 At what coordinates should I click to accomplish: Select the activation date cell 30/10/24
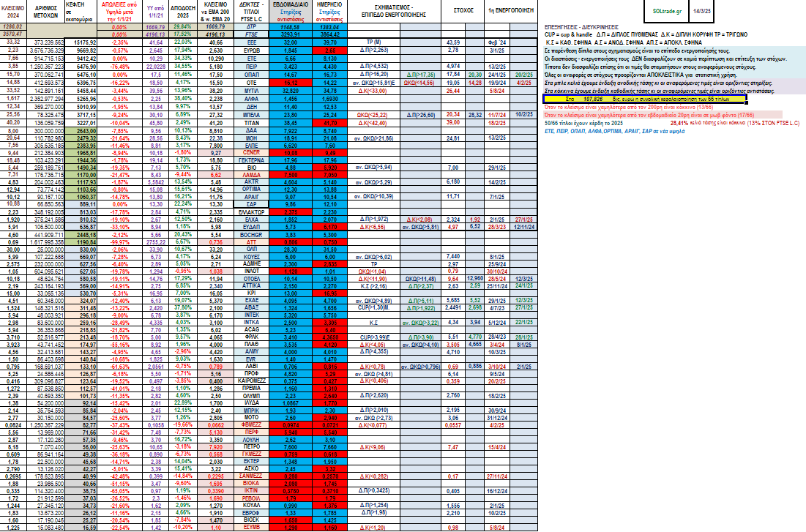click(x=498, y=271)
